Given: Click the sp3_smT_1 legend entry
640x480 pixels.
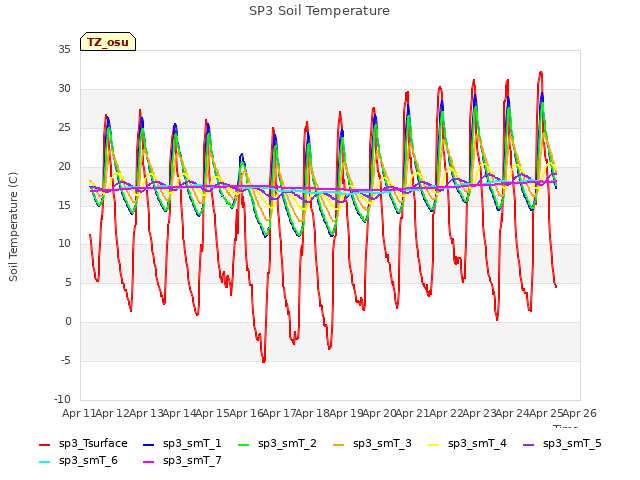Looking at the screenshot, I should 182,444.
